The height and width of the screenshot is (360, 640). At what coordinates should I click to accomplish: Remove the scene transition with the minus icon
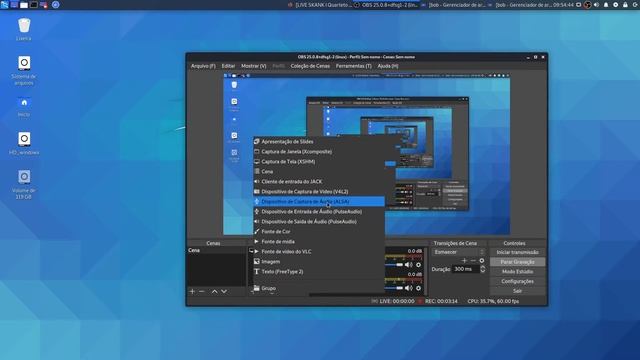pos(473,260)
